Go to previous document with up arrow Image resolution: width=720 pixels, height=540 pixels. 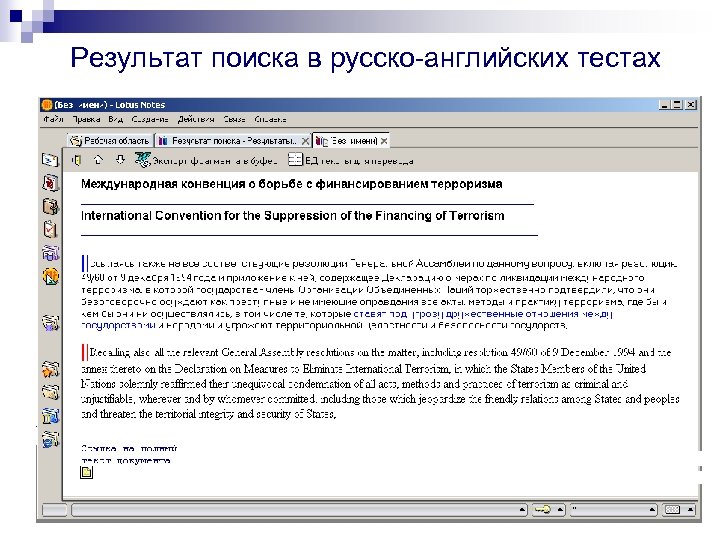[98, 160]
